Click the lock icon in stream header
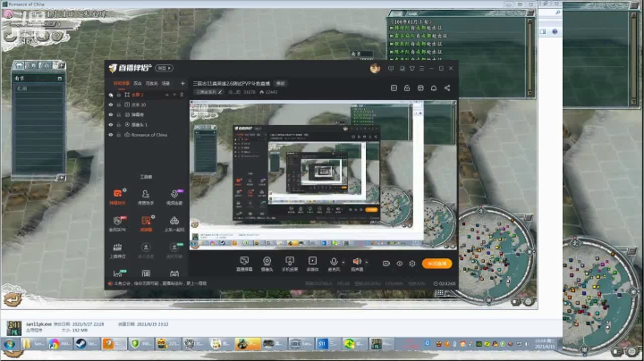Viewport: 644px width, 361px height. click(407, 88)
